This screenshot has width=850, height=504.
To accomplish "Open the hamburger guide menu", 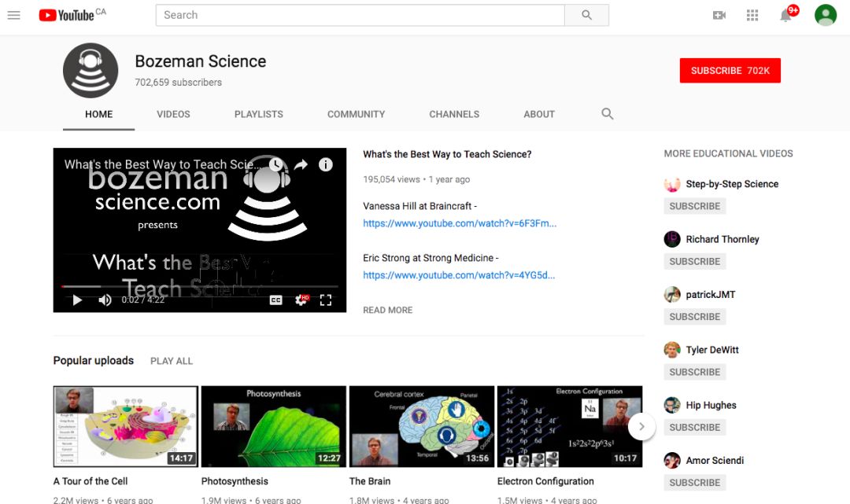I will point(14,15).
